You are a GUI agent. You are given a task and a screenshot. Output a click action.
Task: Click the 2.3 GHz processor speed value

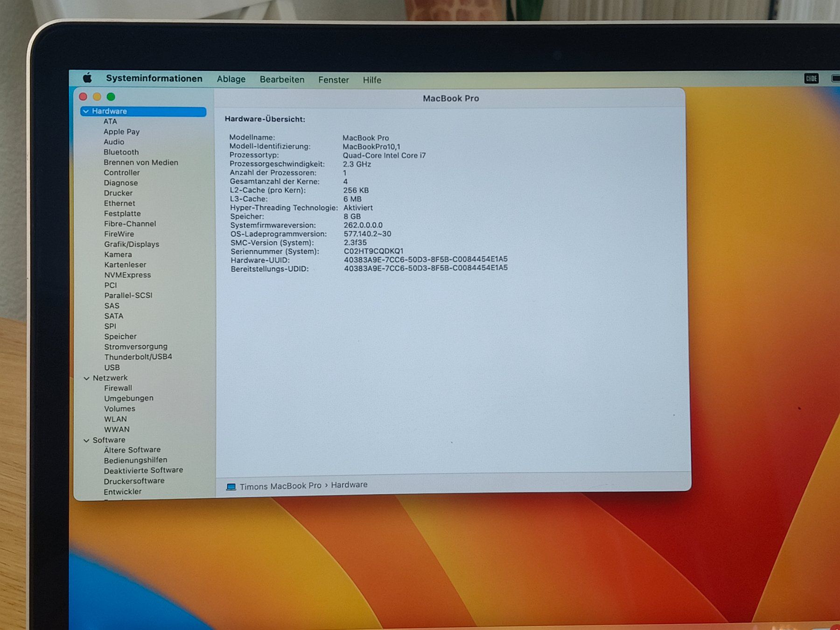(x=357, y=164)
